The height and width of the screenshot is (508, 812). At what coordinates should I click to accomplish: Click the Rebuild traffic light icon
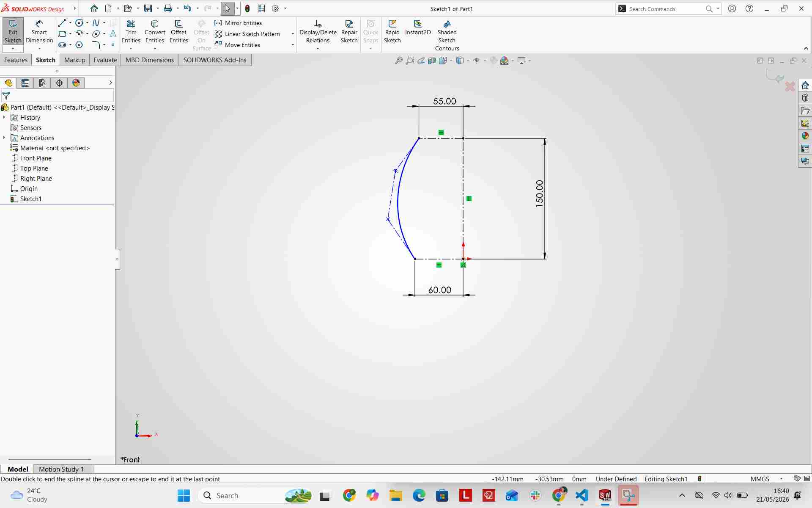click(x=247, y=8)
